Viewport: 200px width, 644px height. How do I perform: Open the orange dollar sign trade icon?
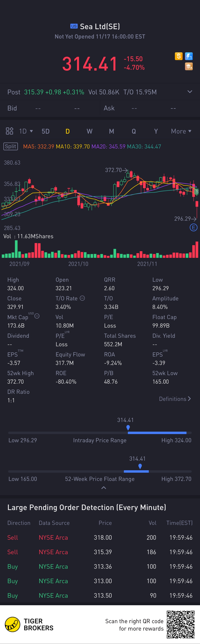(x=178, y=56)
